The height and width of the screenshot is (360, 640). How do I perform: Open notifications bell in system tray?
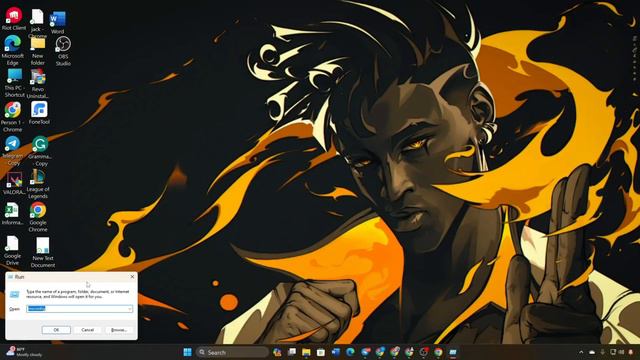[x=631, y=352]
